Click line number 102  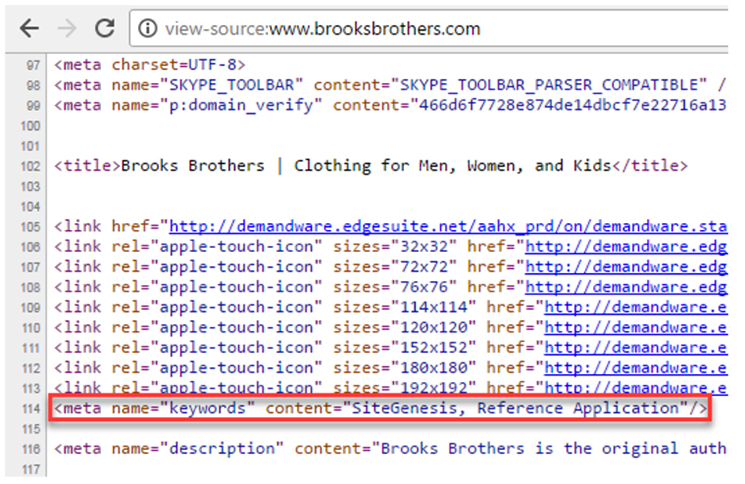pyautogui.click(x=30, y=166)
